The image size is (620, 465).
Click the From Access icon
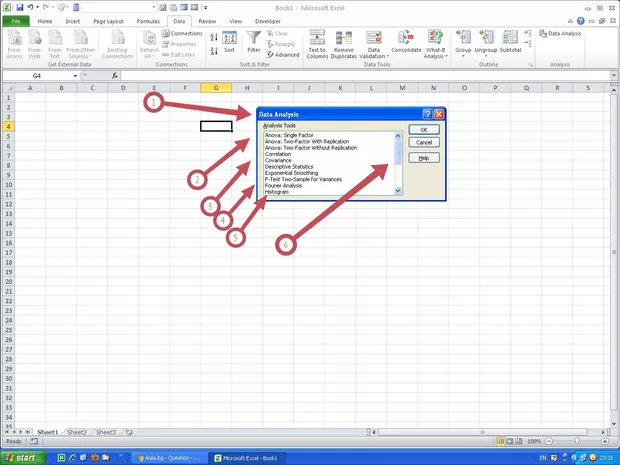pos(14,44)
